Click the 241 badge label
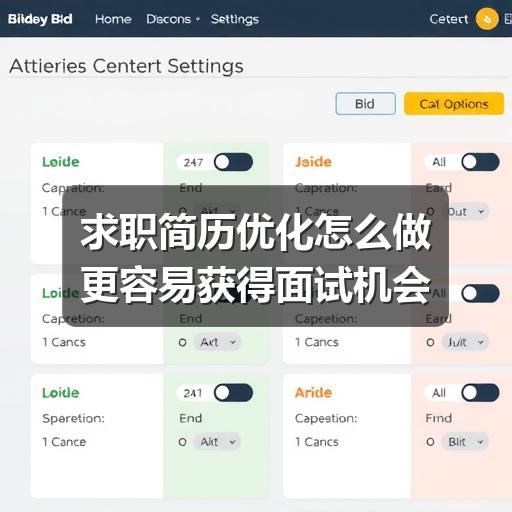Screen dimensions: 512x512 pos(193,393)
